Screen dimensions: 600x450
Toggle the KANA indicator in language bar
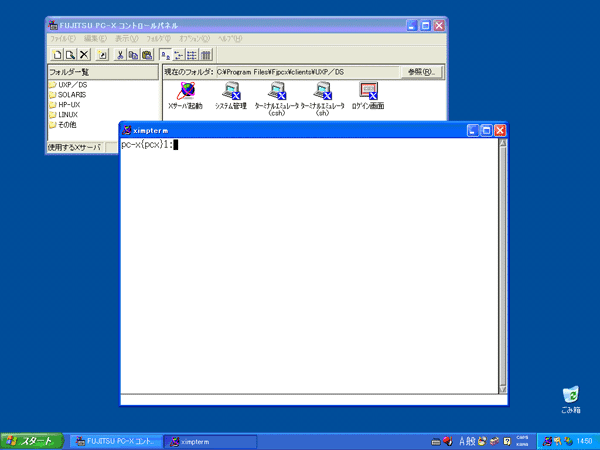coord(522,444)
